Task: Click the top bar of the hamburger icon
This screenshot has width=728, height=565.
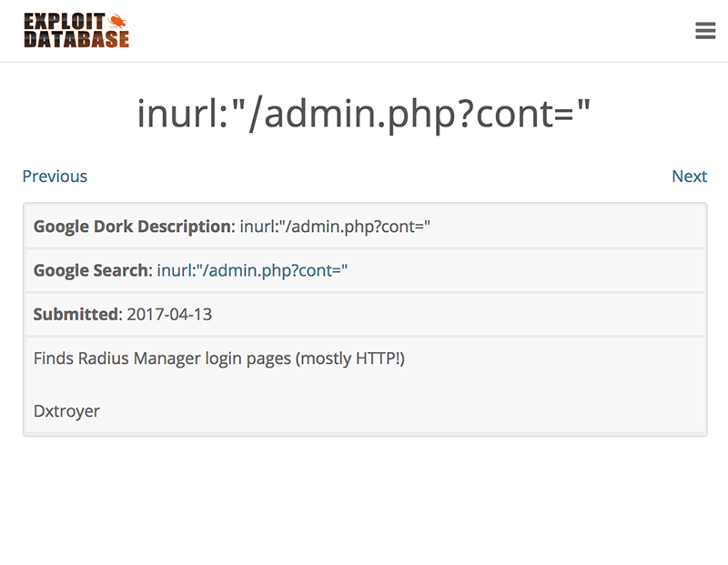Action: click(x=705, y=25)
